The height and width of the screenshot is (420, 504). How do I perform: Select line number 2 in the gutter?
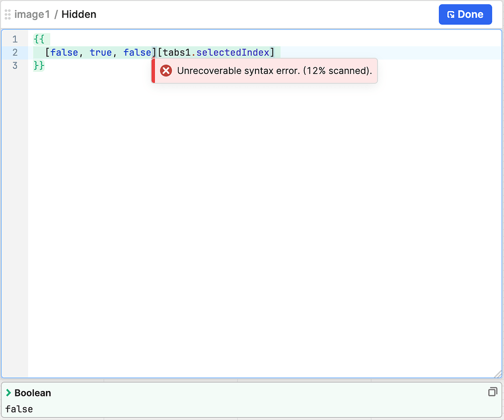point(15,52)
